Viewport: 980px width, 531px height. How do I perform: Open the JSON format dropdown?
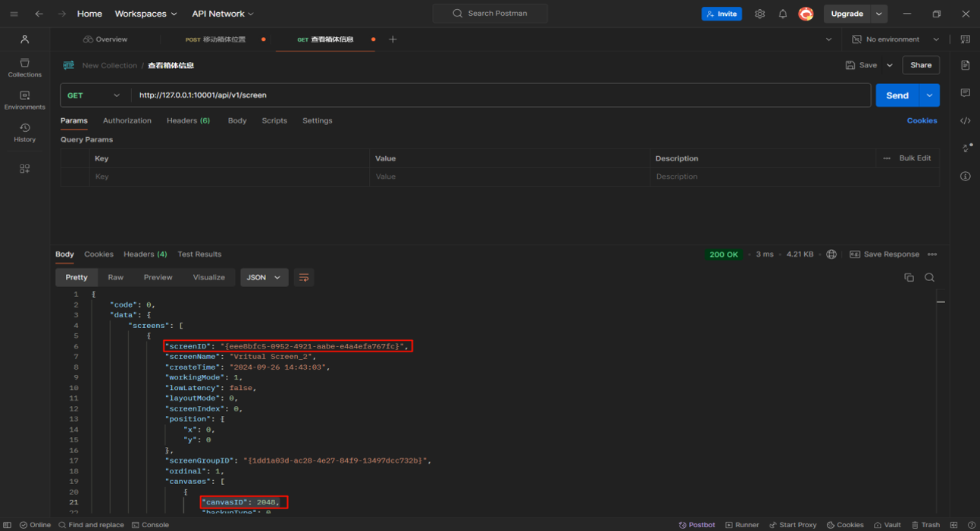264,277
